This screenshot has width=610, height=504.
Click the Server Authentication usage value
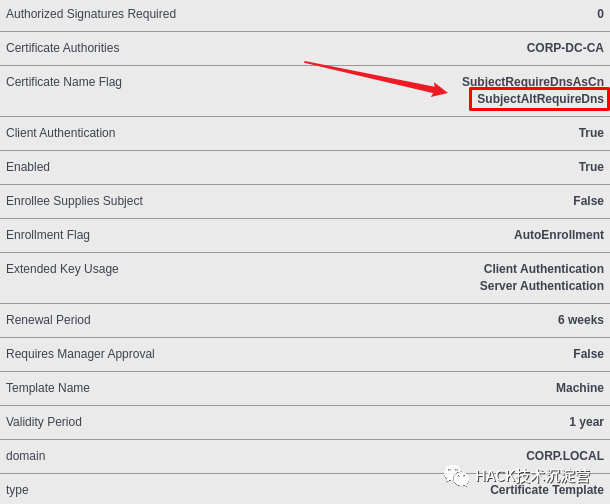pyautogui.click(x=541, y=286)
